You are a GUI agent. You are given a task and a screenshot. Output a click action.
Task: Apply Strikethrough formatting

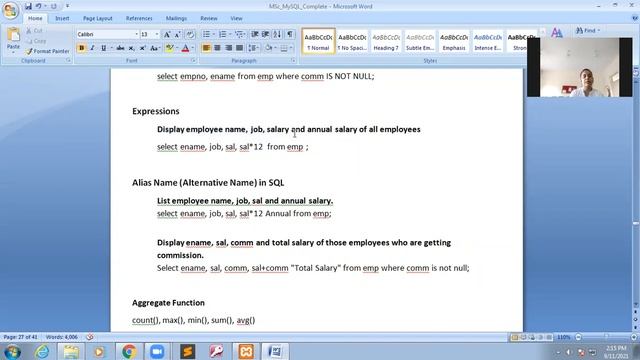[x=120, y=48]
